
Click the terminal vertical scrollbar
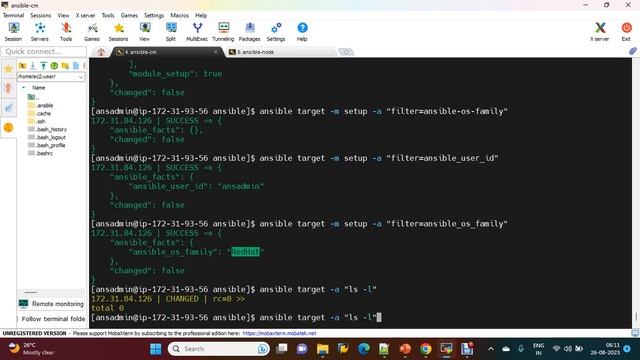tap(636, 192)
